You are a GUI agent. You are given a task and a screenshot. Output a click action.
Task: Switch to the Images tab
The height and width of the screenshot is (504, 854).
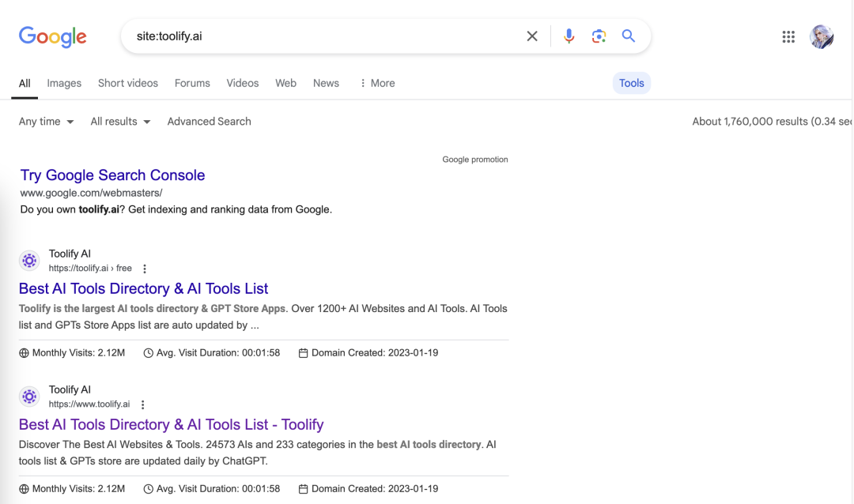pyautogui.click(x=64, y=83)
